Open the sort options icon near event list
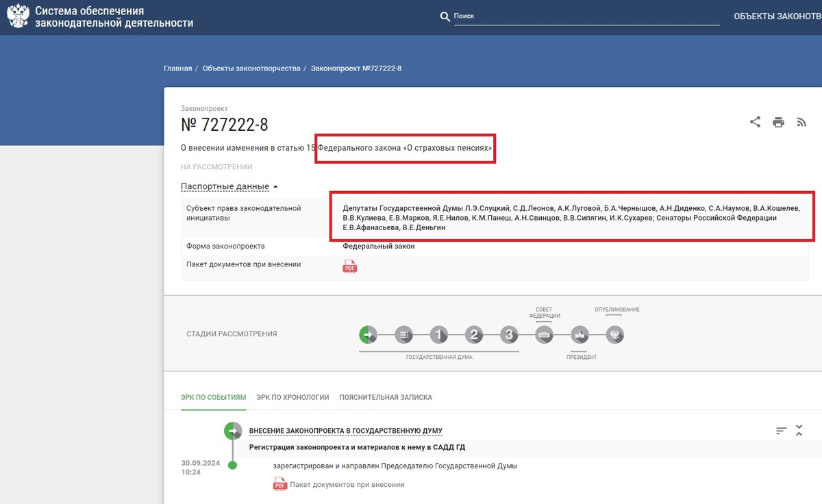The width and height of the screenshot is (822, 504). 780,430
